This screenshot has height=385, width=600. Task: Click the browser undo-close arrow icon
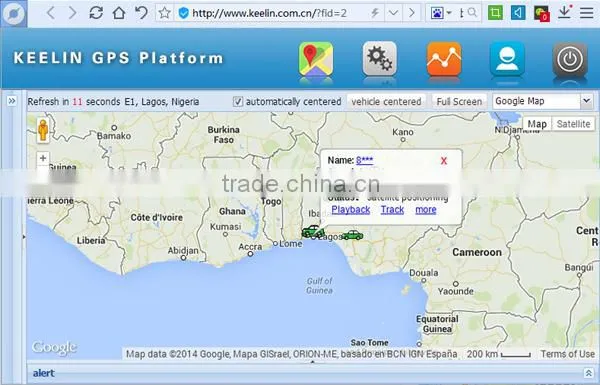[x=141, y=13]
